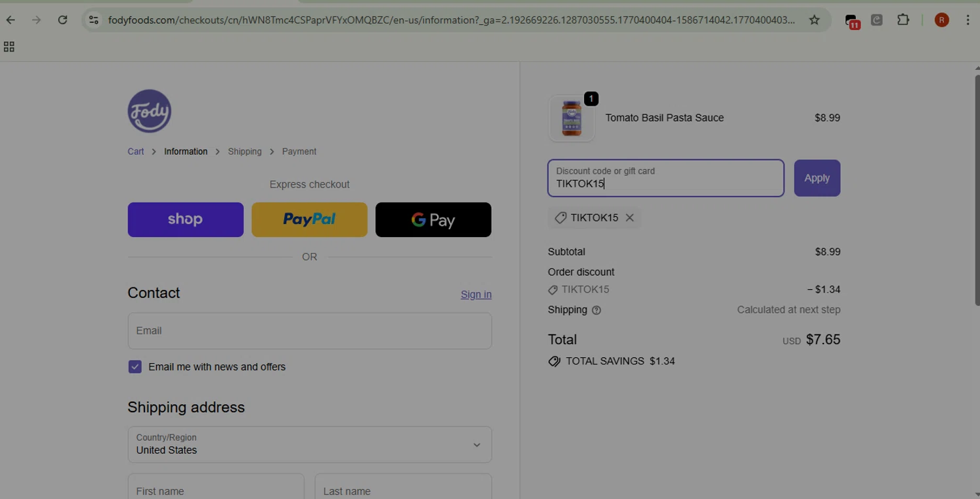Open the gray extension icon beside Extensions
Screen dimensions: 980x499
(x=877, y=20)
